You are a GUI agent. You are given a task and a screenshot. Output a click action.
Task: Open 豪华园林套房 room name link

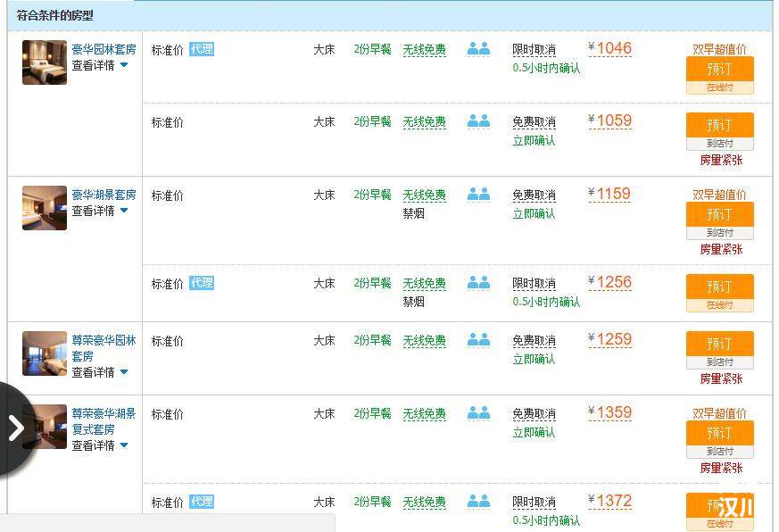click(x=104, y=49)
